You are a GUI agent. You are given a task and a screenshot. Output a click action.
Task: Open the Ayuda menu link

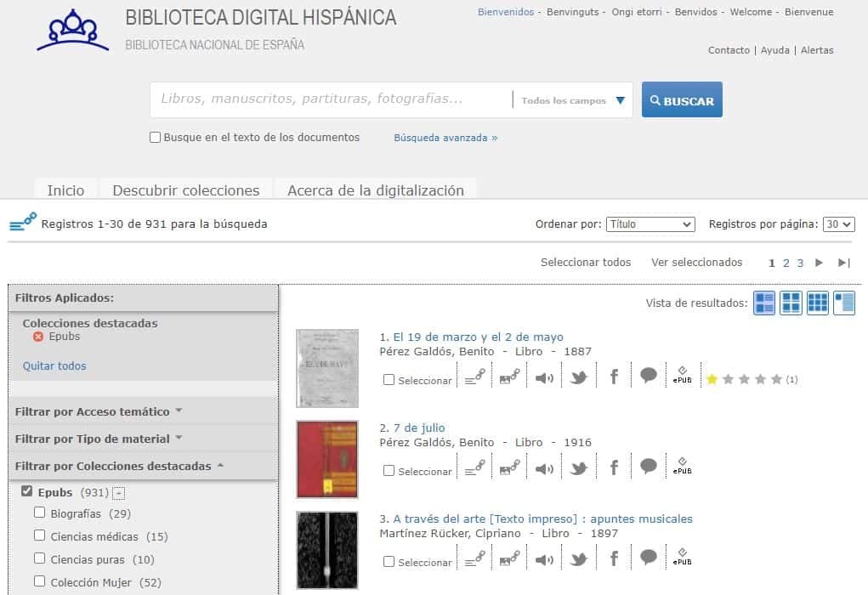775,50
